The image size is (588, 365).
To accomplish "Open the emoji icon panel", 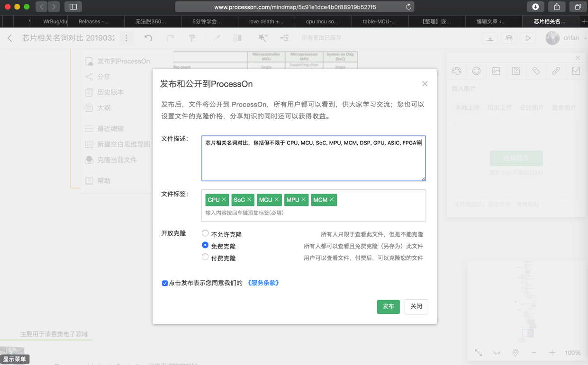I will [476, 71].
